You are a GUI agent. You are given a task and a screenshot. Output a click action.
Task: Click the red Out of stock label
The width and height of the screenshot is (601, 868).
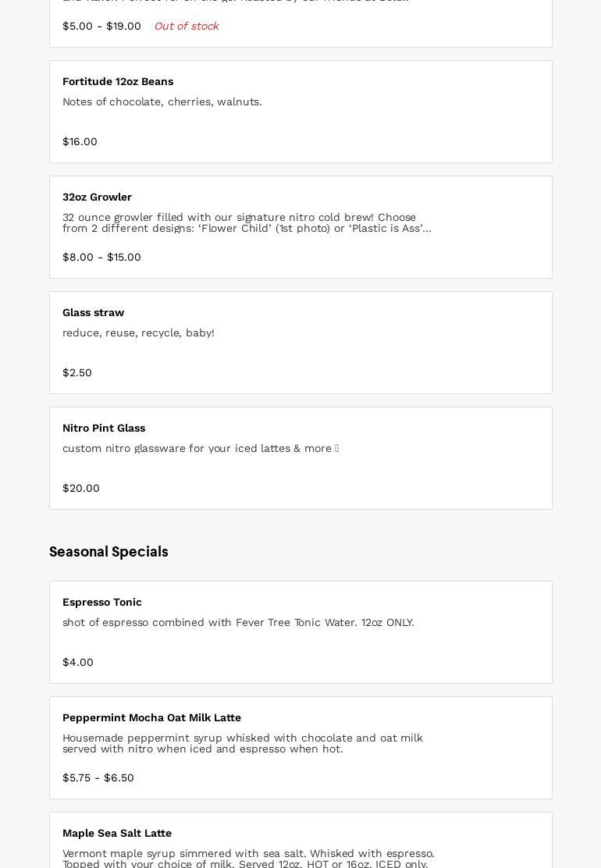(186, 26)
